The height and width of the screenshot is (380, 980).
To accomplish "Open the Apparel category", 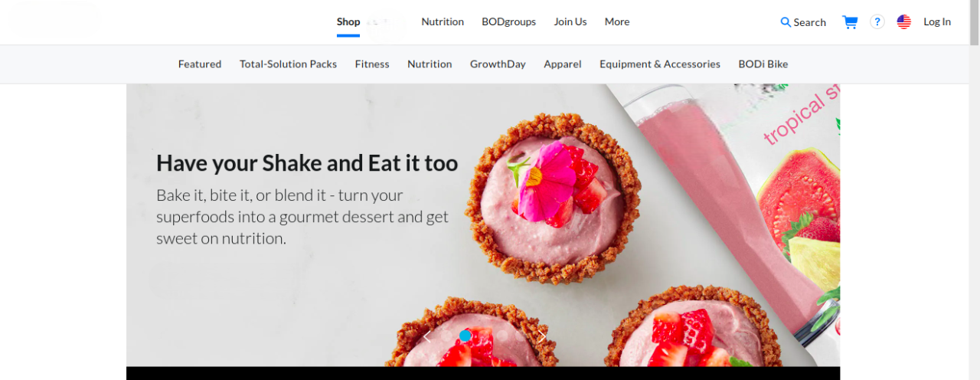I will (563, 64).
